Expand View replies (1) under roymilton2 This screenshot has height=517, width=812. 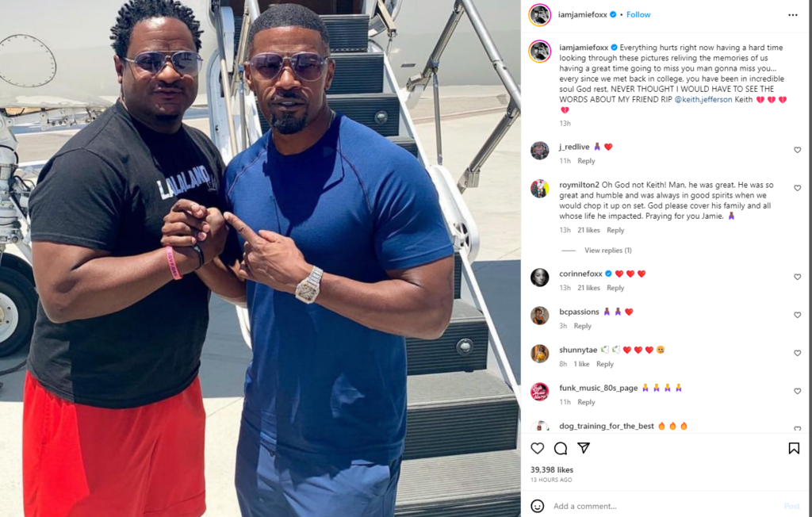608,251
